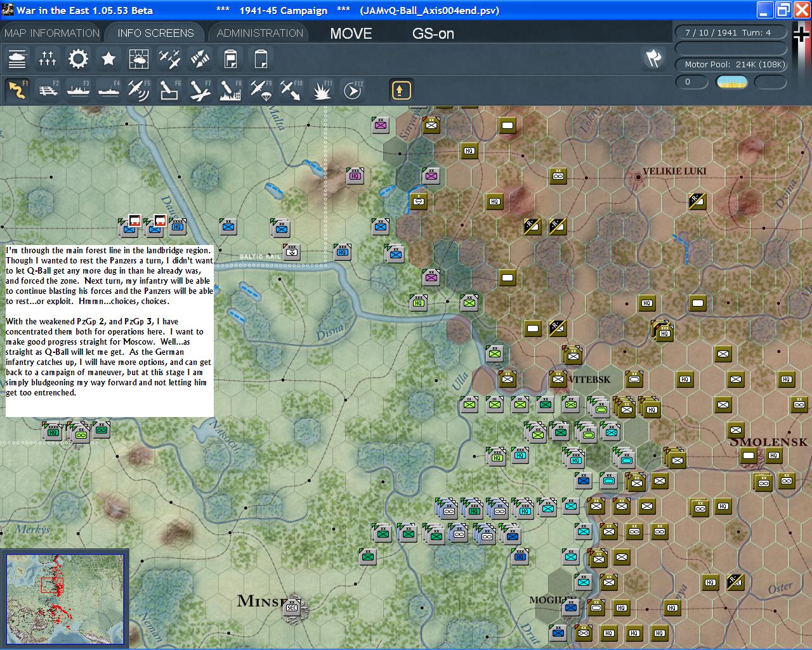The width and height of the screenshot is (812, 650).
Task: Open the commander's report clipboard icon
Action: click(x=230, y=59)
